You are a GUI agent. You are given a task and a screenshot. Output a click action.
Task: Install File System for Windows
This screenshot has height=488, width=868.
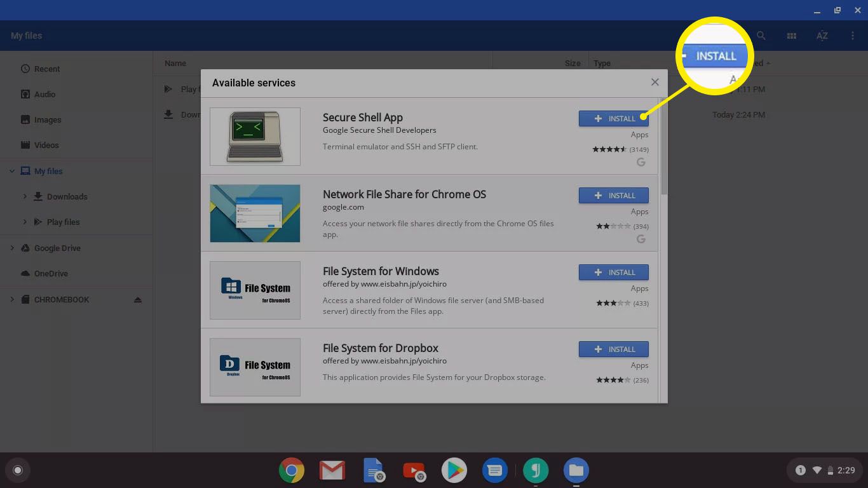[613, 272]
